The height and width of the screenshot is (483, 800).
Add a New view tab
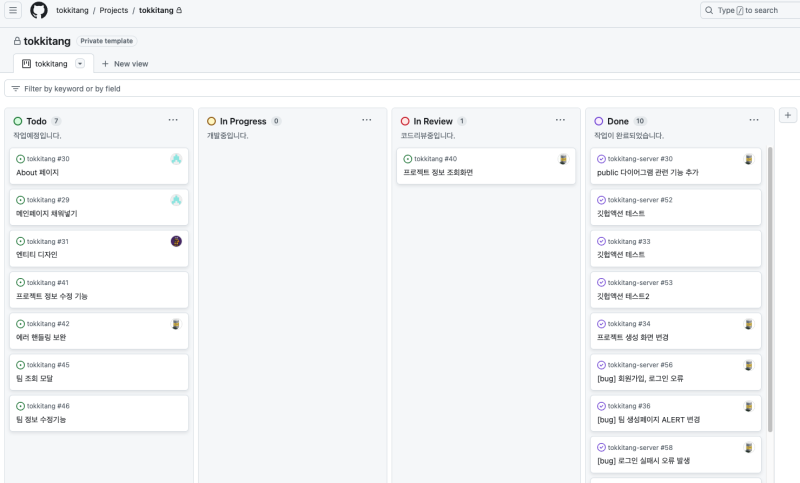coord(125,63)
